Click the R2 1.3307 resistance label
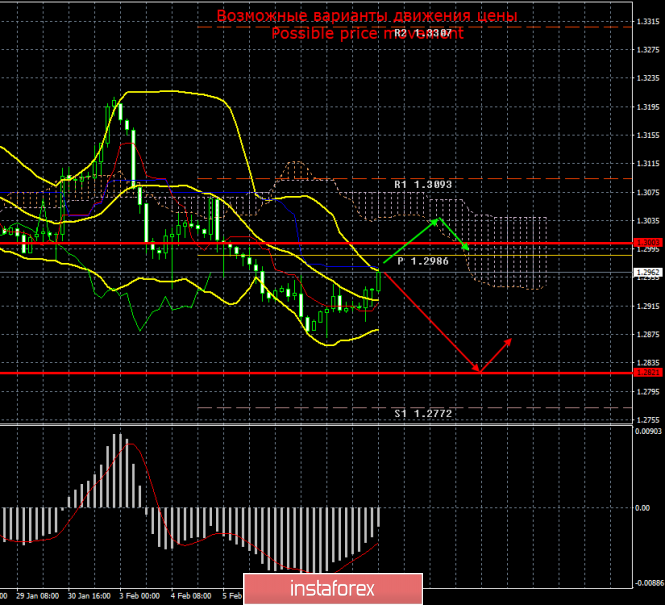 pos(421,33)
